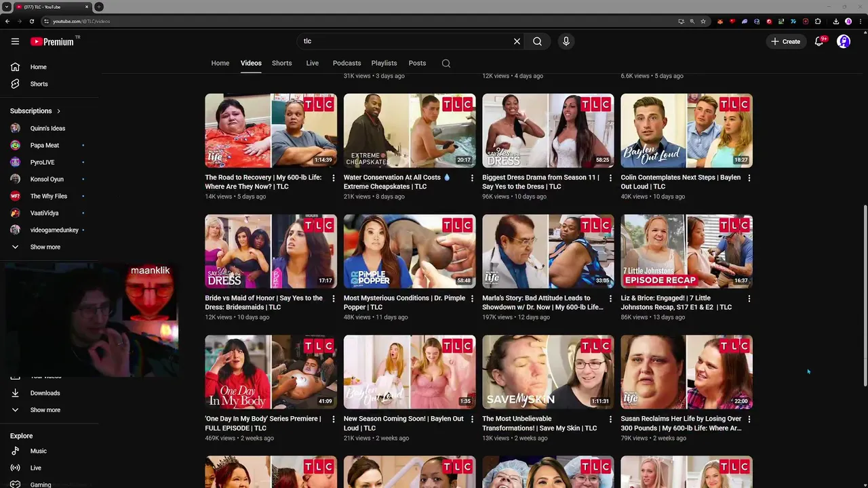868x488 pixels.
Task: Open options for Liz & Brice Engaged video
Action: (x=749, y=298)
